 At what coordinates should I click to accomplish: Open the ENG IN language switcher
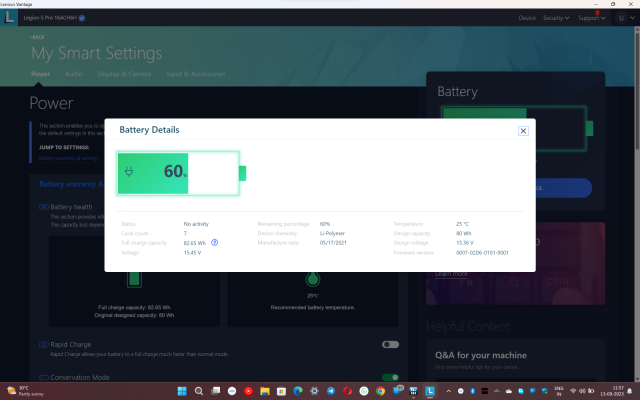559,391
